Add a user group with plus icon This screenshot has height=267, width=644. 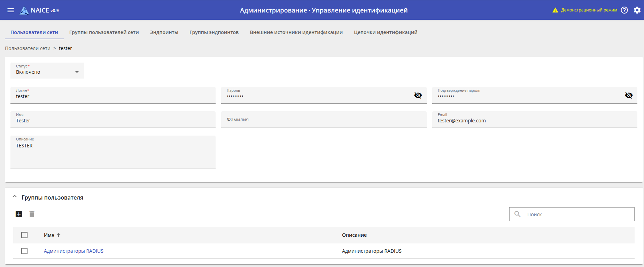coord(19,214)
